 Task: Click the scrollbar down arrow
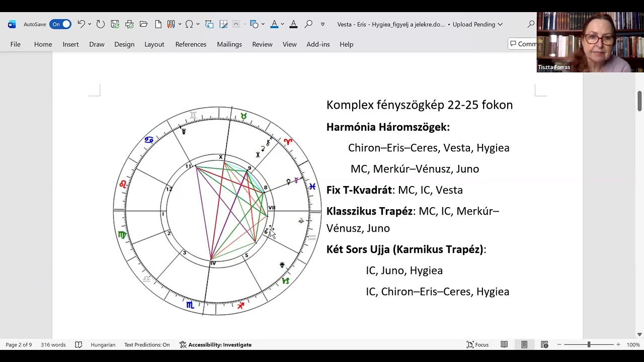pos(639,334)
